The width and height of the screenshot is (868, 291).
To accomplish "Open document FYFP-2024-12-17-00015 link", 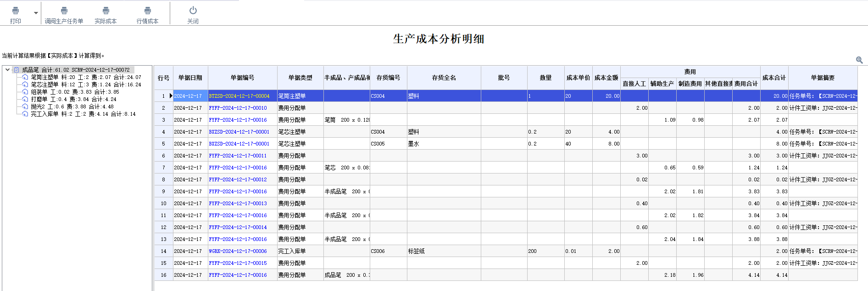I will [x=238, y=263].
